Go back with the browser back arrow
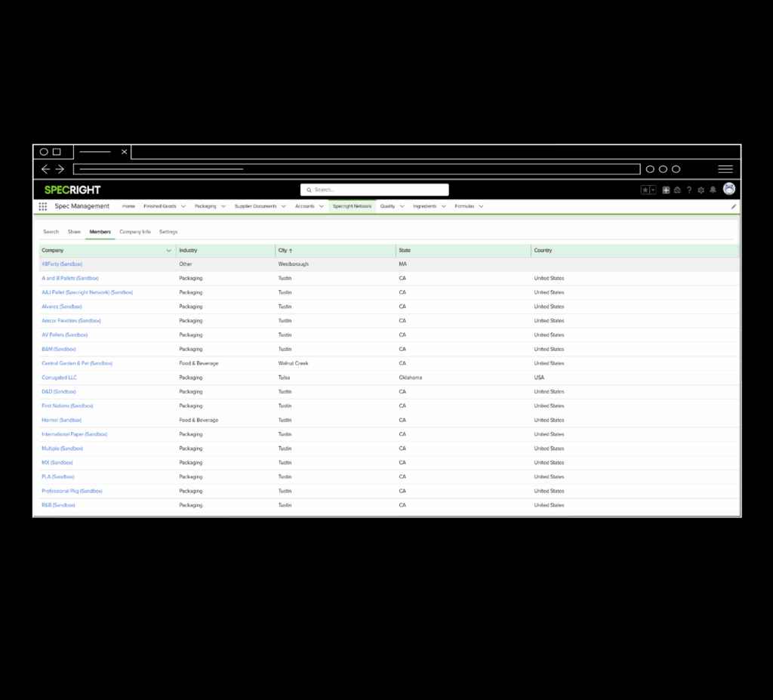Screen dimensions: 773x700 coord(46,169)
